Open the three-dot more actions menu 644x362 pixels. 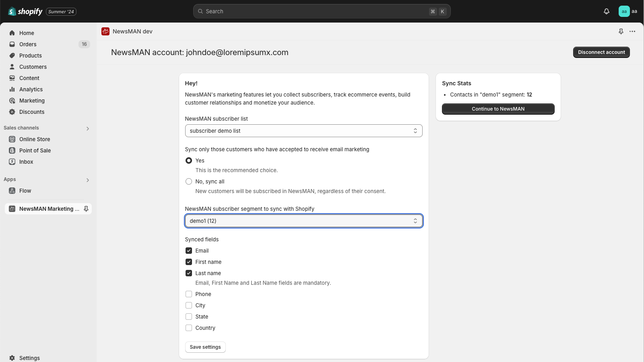point(632,31)
